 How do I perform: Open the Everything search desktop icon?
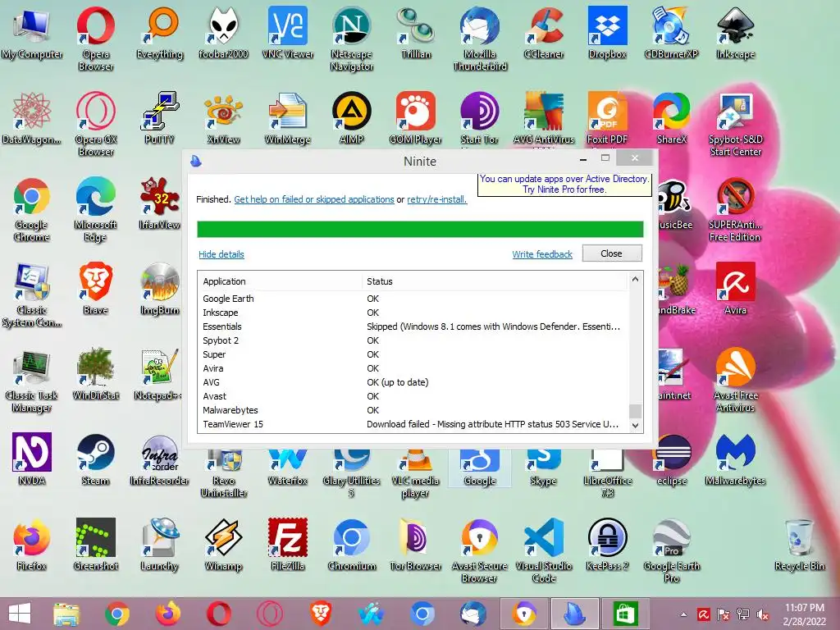[x=160, y=33]
